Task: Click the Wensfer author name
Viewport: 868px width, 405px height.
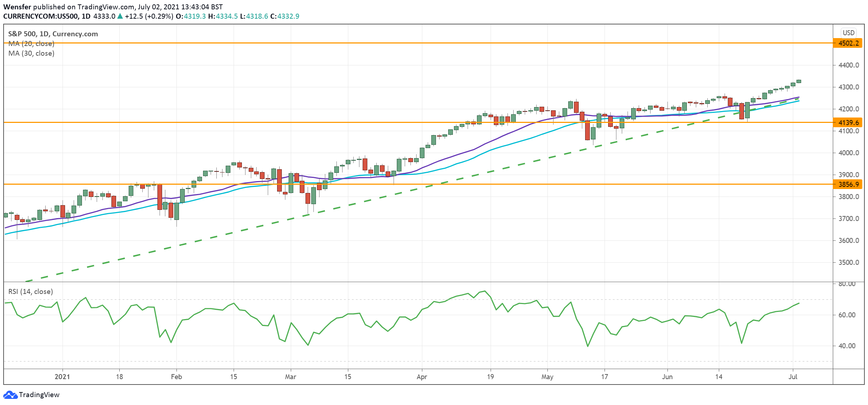Action: [17, 7]
